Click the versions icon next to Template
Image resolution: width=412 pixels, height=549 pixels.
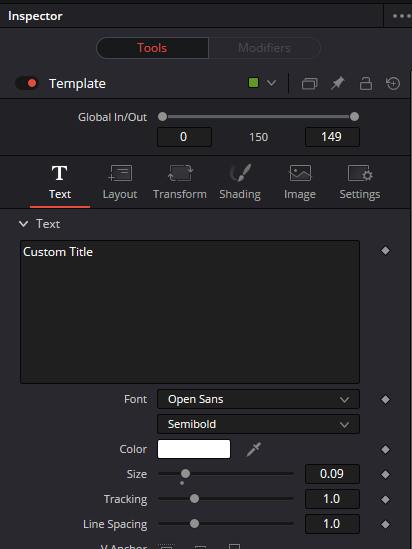point(309,84)
